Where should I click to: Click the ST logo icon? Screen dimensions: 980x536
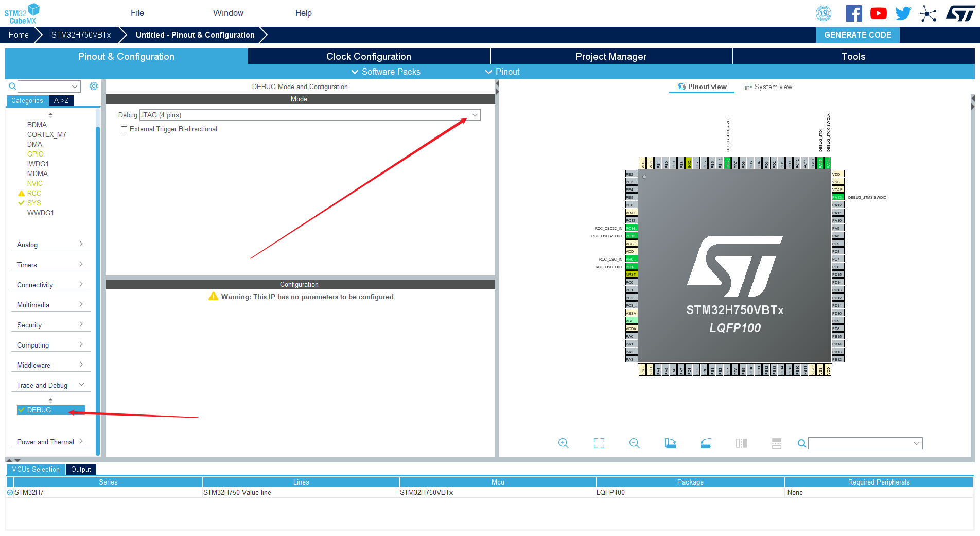click(960, 13)
